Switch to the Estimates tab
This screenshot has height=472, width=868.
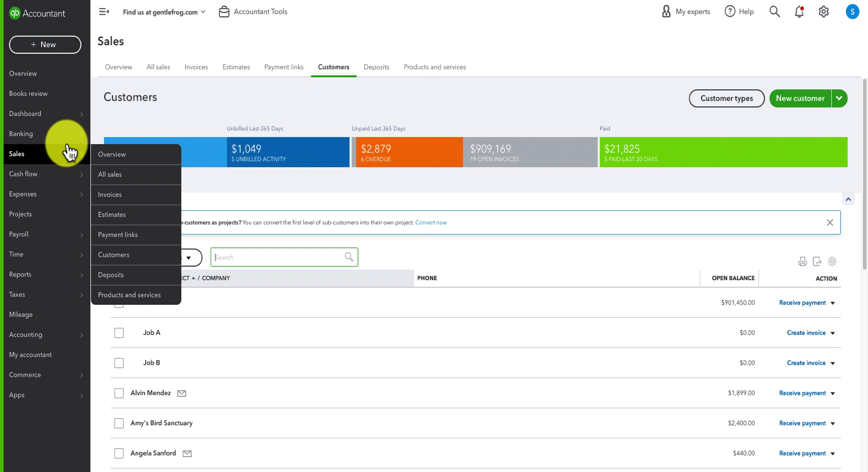(x=236, y=67)
